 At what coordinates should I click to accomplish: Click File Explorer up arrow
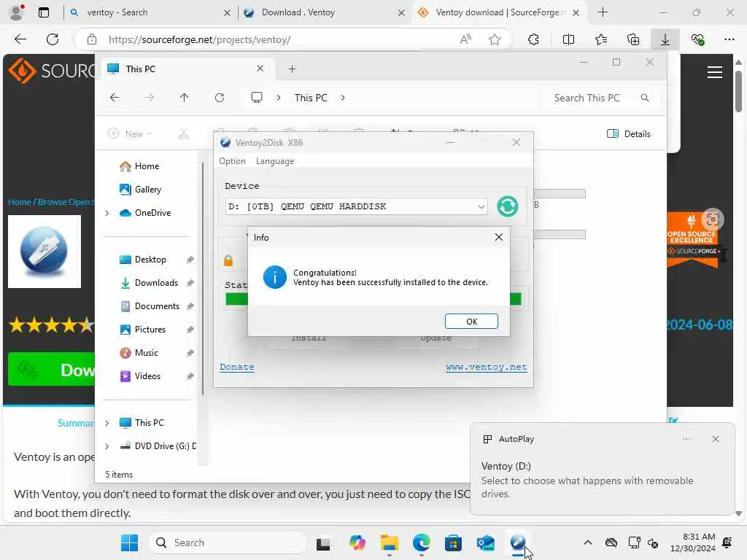[x=185, y=98]
